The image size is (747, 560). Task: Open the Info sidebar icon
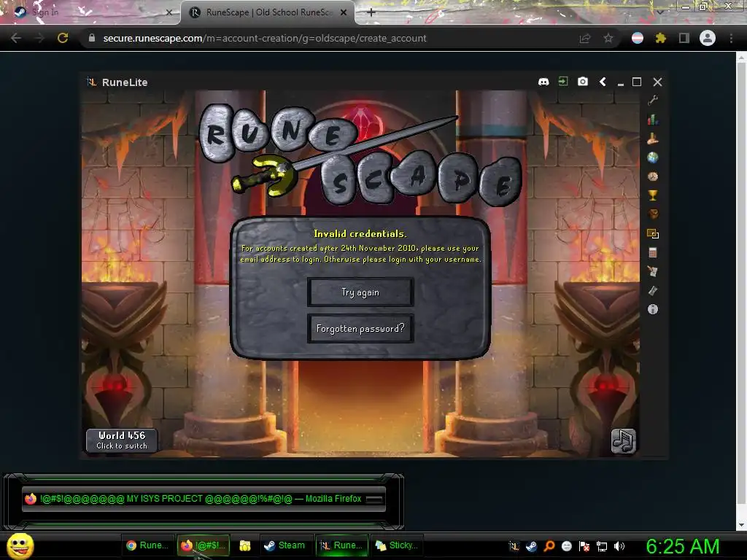(x=653, y=309)
